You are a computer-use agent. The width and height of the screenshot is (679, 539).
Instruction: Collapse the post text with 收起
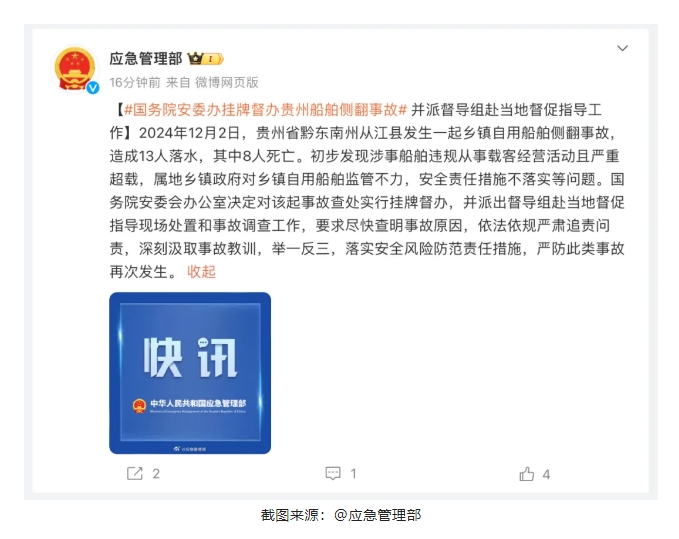(201, 271)
